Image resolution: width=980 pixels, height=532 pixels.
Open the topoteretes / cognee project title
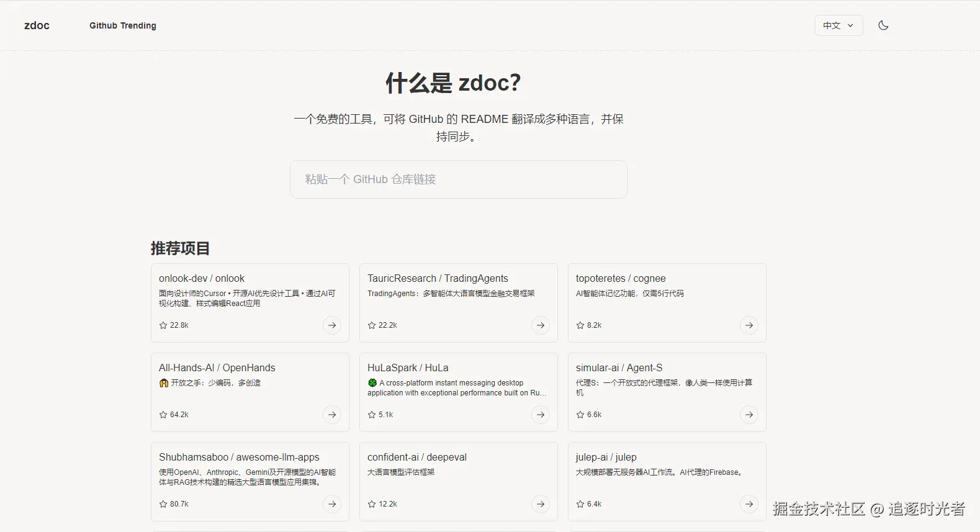621,279
